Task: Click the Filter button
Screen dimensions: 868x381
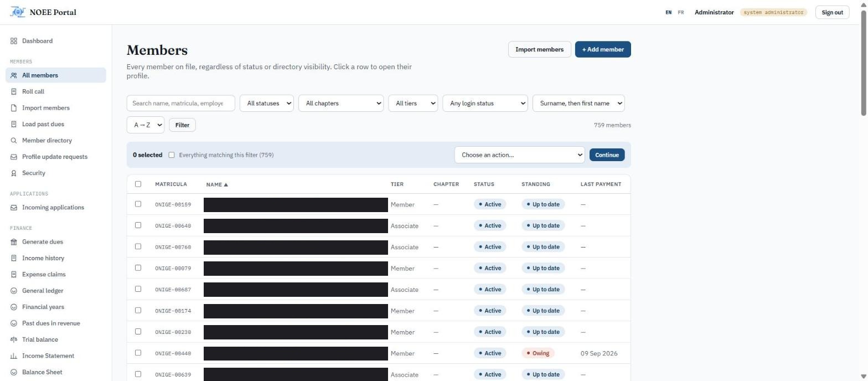Action: tap(182, 125)
